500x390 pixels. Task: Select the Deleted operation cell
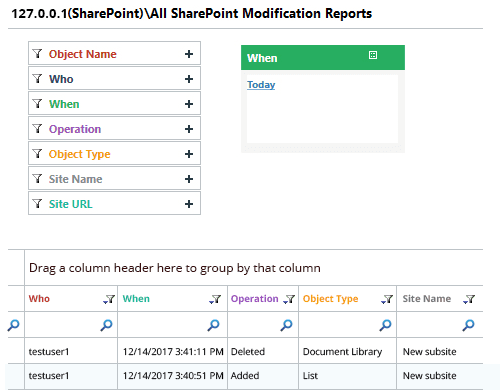tap(248, 352)
